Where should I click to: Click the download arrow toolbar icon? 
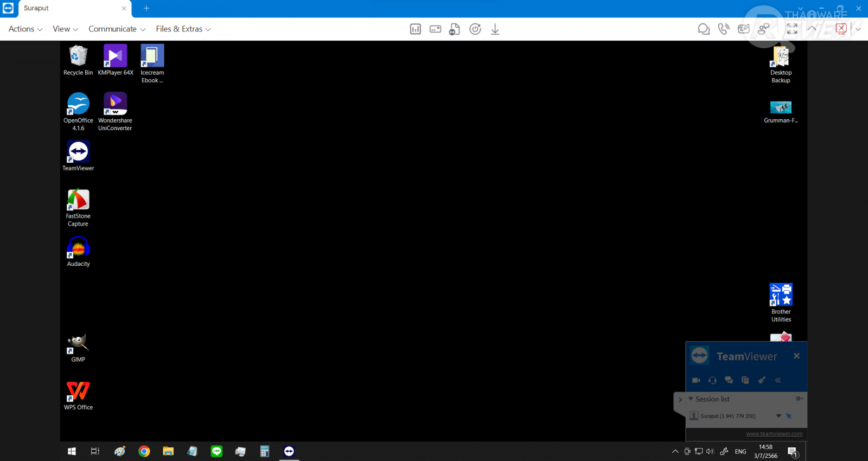click(x=495, y=29)
